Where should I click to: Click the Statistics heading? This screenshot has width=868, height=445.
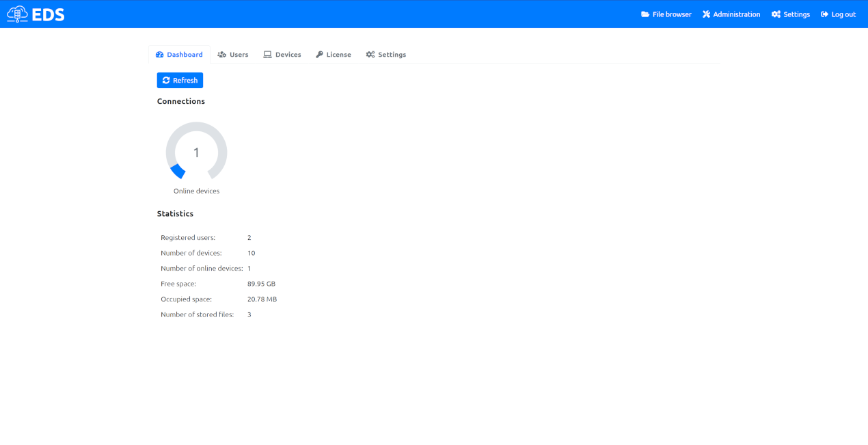(x=175, y=214)
